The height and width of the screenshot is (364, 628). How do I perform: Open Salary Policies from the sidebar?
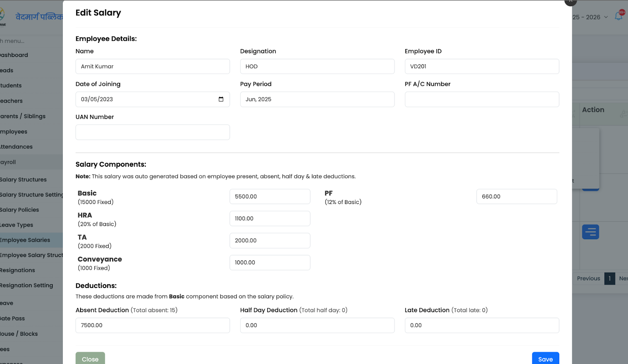[x=20, y=209]
